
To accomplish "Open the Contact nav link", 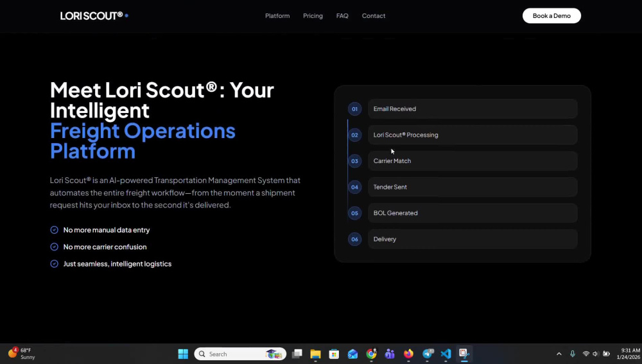I will click(x=374, y=15).
